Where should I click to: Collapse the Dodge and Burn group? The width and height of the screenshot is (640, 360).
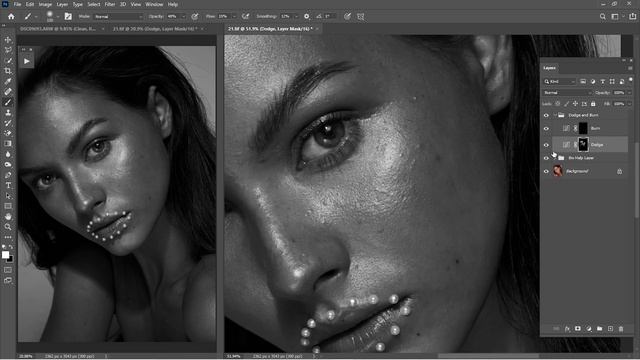point(555,116)
